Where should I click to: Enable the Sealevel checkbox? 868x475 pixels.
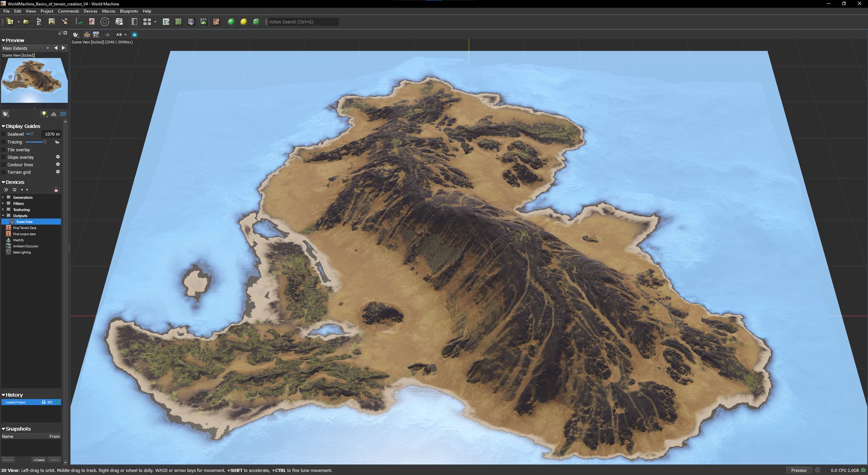[x=4, y=134]
